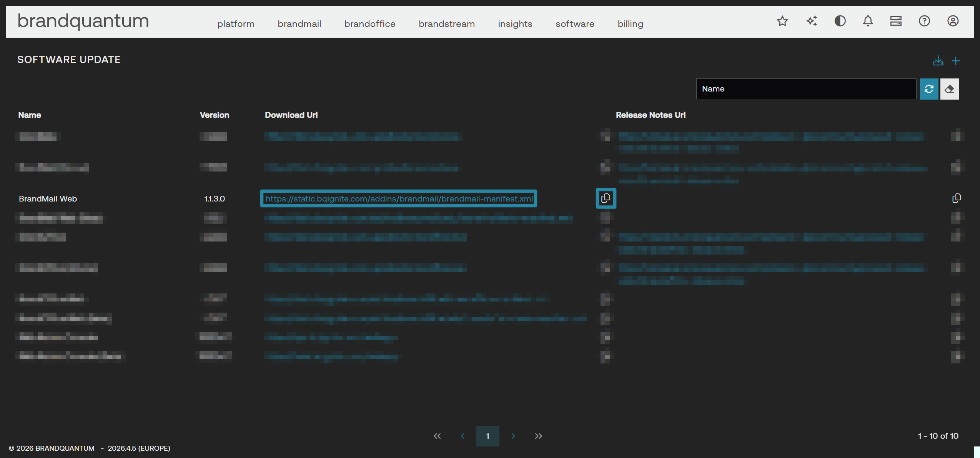Open the brandmail menu
The width and height of the screenshot is (980, 458).
(x=299, y=24)
